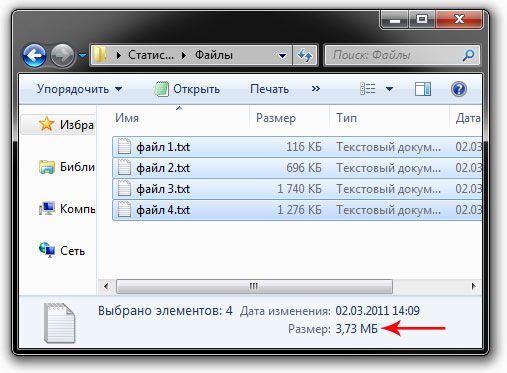Click the scrollbar left arrow

tap(106, 286)
